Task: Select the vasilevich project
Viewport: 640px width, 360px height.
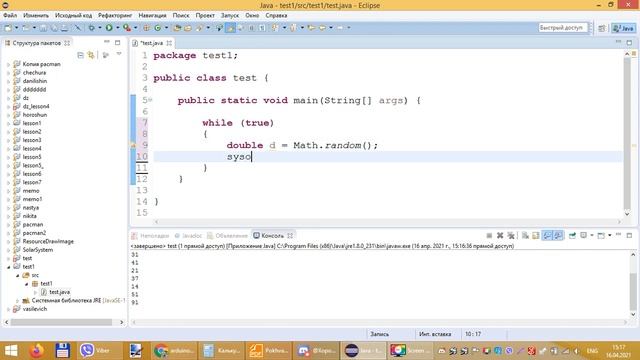Action: point(35,309)
